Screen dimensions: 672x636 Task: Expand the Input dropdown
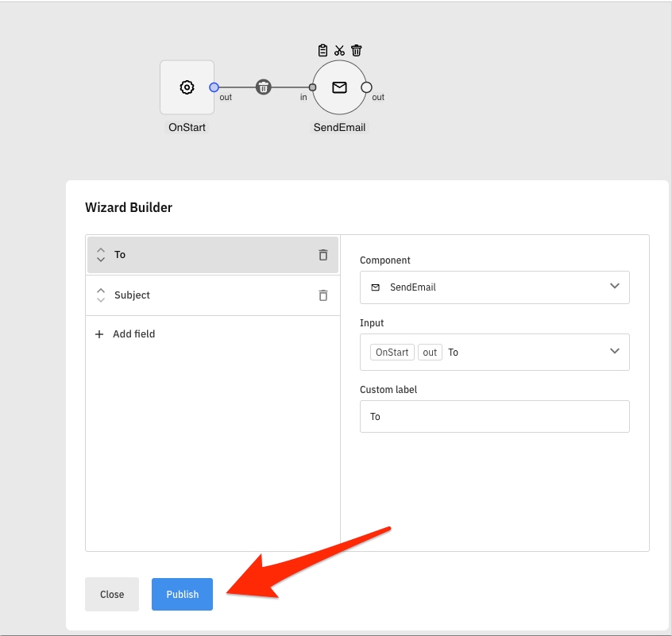494,352
